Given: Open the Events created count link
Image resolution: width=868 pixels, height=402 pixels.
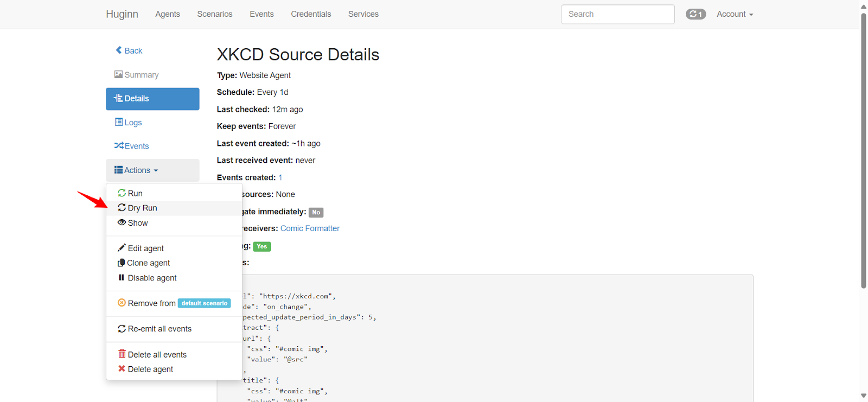Looking at the screenshot, I should pos(280,177).
